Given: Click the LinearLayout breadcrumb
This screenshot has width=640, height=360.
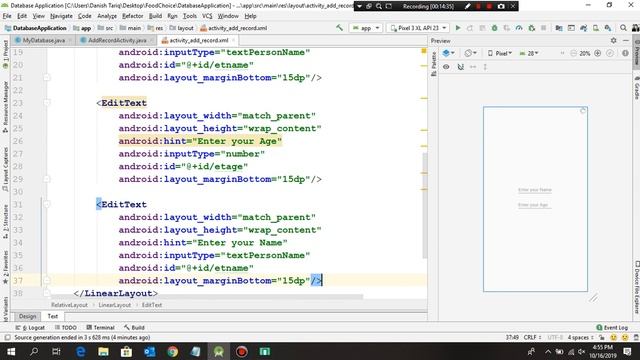Looking at the screenshot, I should tap(115, 305).
